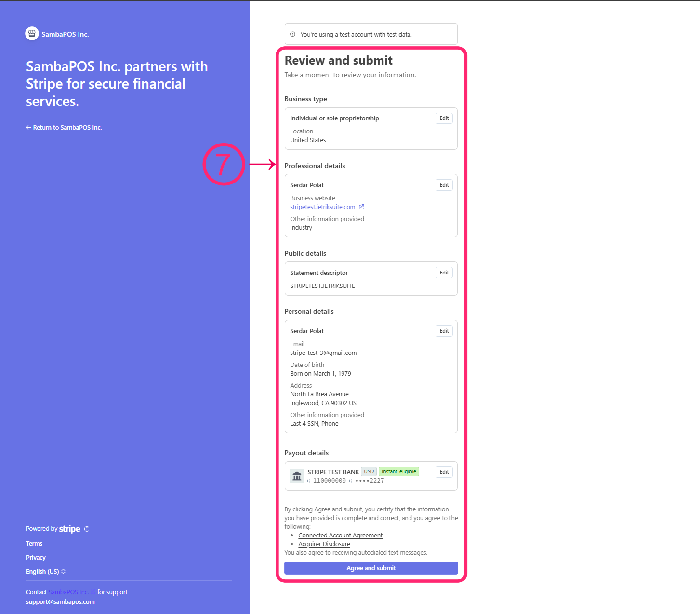
Task: Click the info icon next to Powered by Stripe
Action: [x=87, y=529]
